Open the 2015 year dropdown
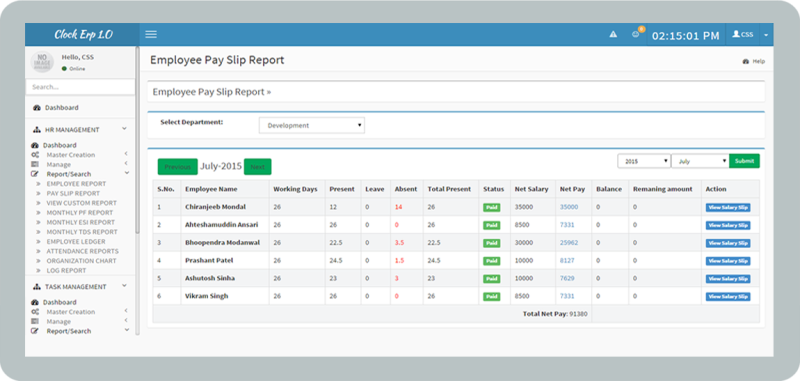The image size is (800, 381). pyautogui.click(x=644, y=161)
